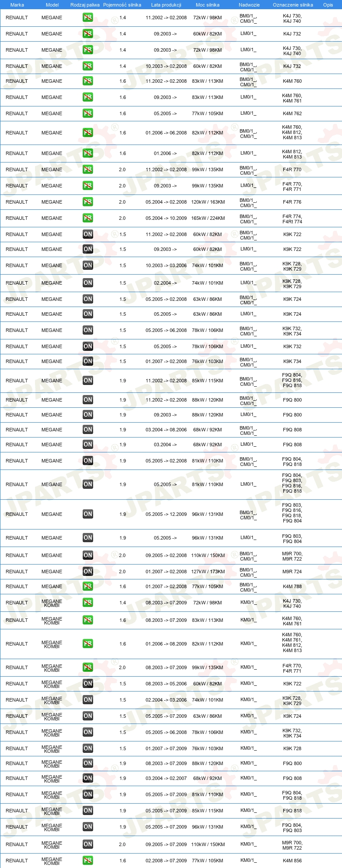Select the 10.2003 -> 03.2006 production years cell

pos(166,265)
